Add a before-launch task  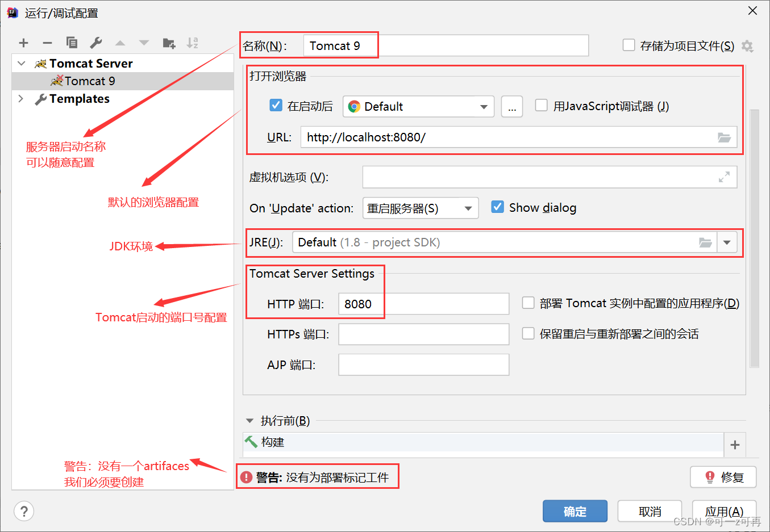[735, 445]
